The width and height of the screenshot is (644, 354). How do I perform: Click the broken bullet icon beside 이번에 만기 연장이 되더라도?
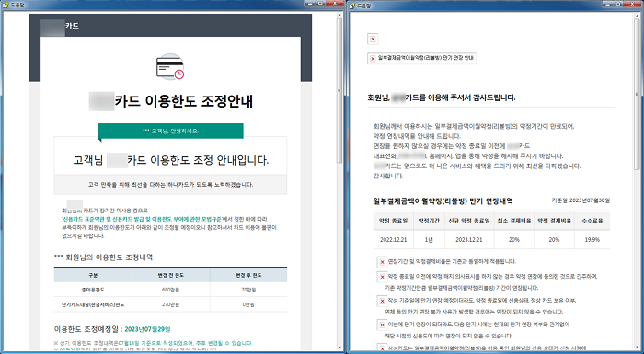click(382, 325)
